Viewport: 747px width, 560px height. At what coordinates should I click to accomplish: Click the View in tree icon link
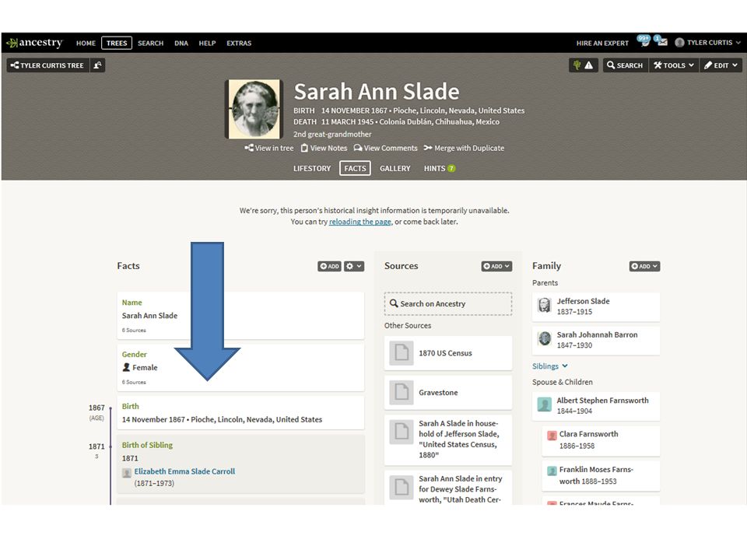[269, 148]
